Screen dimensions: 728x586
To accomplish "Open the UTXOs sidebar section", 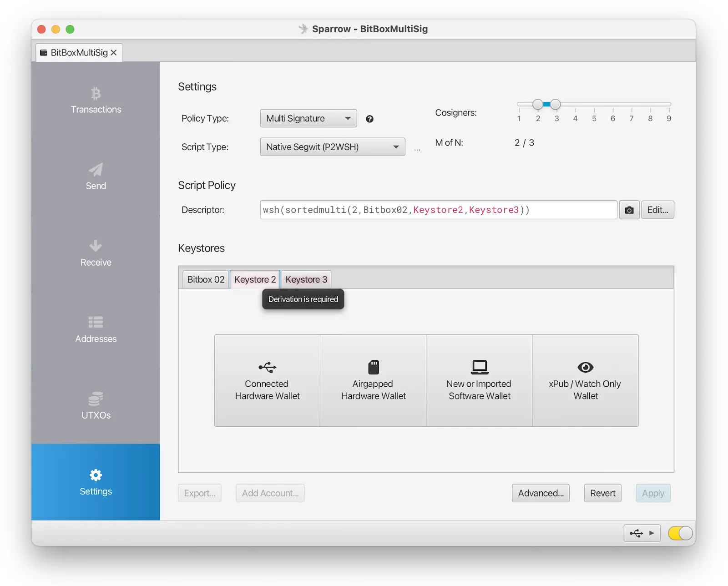I will [x=96, y=406].
